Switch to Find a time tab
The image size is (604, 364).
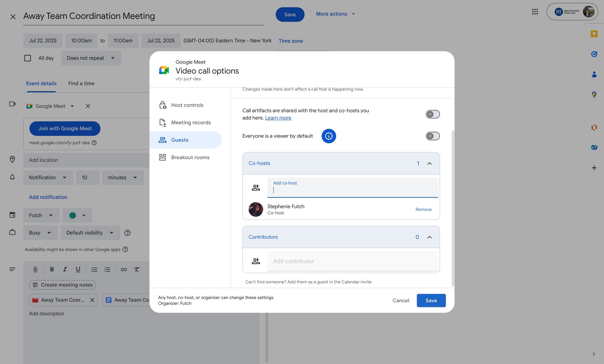coord(81,83)
